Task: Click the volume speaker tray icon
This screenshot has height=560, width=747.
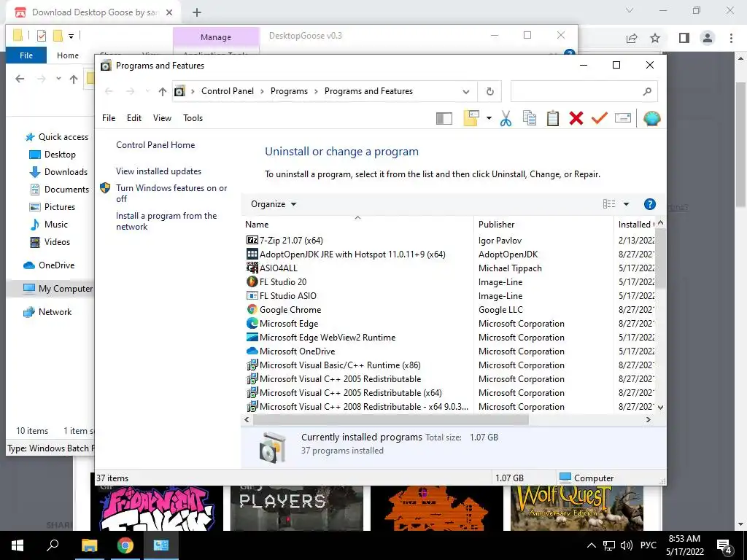Action: (x=627, y=545)
